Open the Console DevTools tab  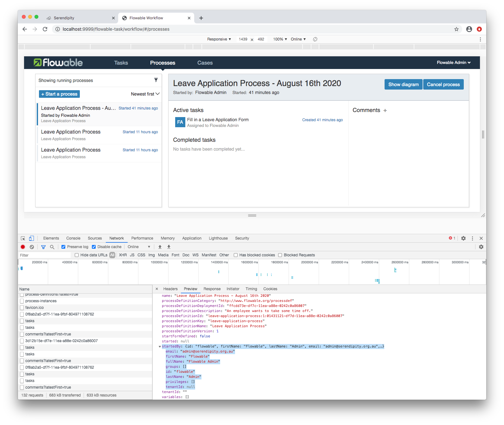[x=73, y=238]
